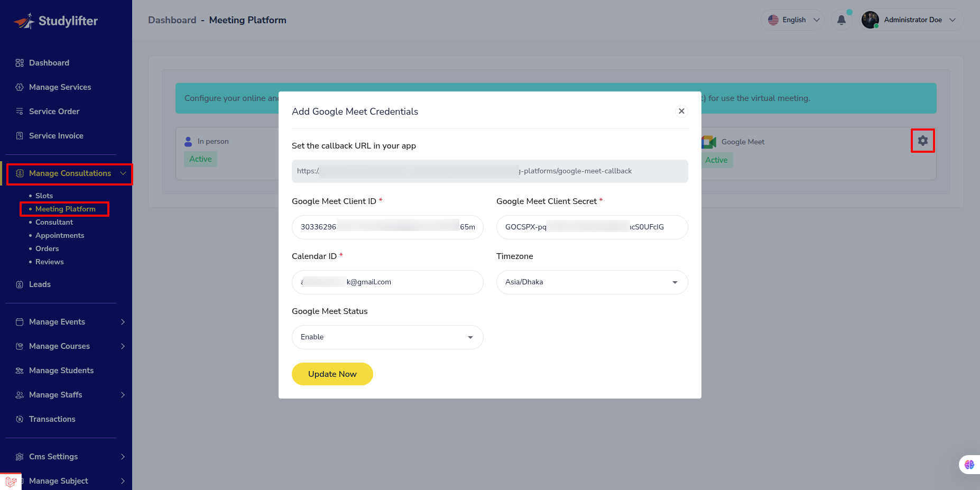Open Consultant submenu item
The width and height of the screenshot is (980, 490).
coord(54,222)
